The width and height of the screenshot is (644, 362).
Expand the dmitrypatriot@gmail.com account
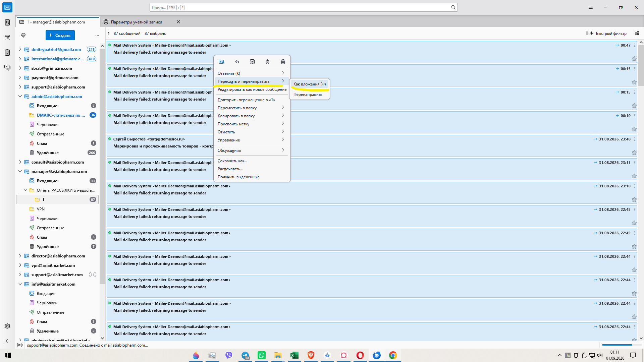point(20,49)
